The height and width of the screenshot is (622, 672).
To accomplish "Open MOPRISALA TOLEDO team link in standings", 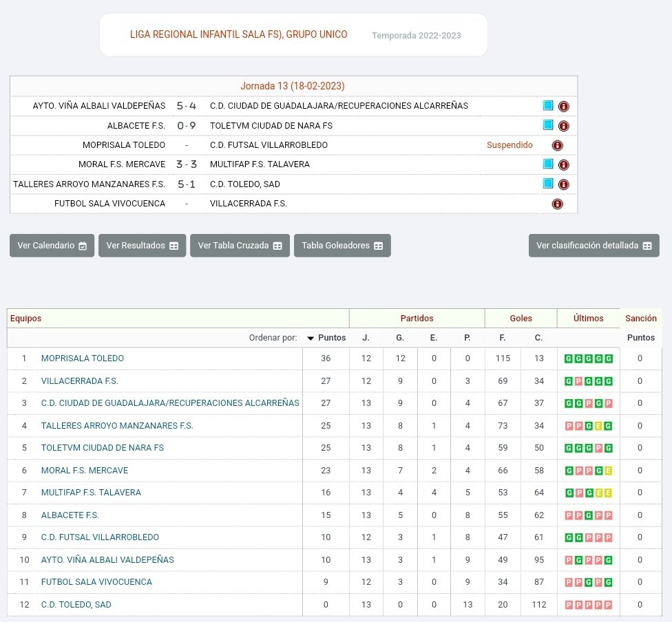I will (x=83, y=358).
